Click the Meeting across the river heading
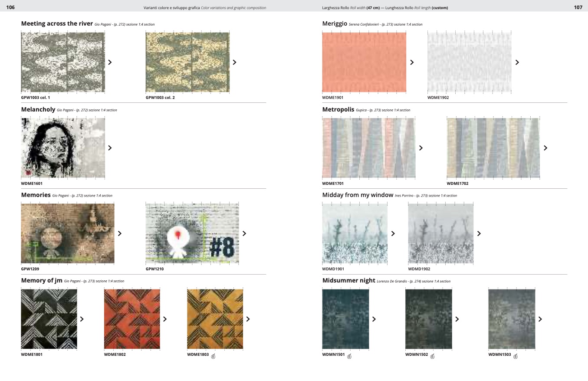The image size is (588, 381). (57, 24)
